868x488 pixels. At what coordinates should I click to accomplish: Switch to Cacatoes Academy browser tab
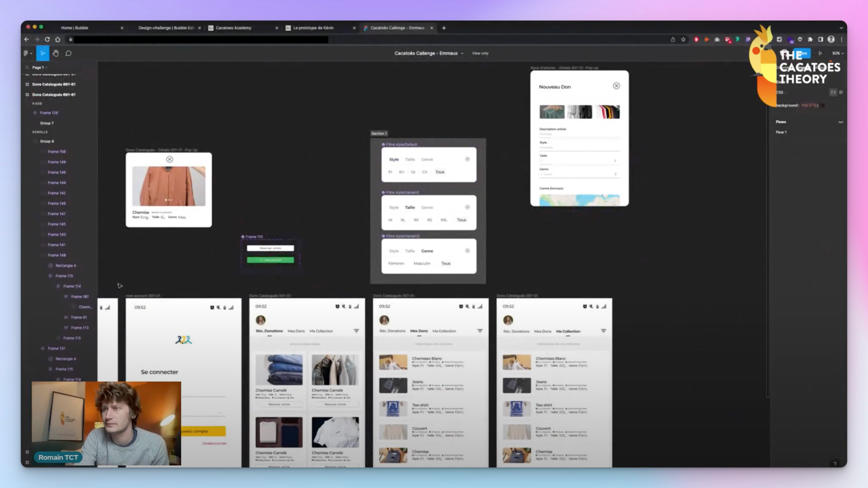coord(233,28)
